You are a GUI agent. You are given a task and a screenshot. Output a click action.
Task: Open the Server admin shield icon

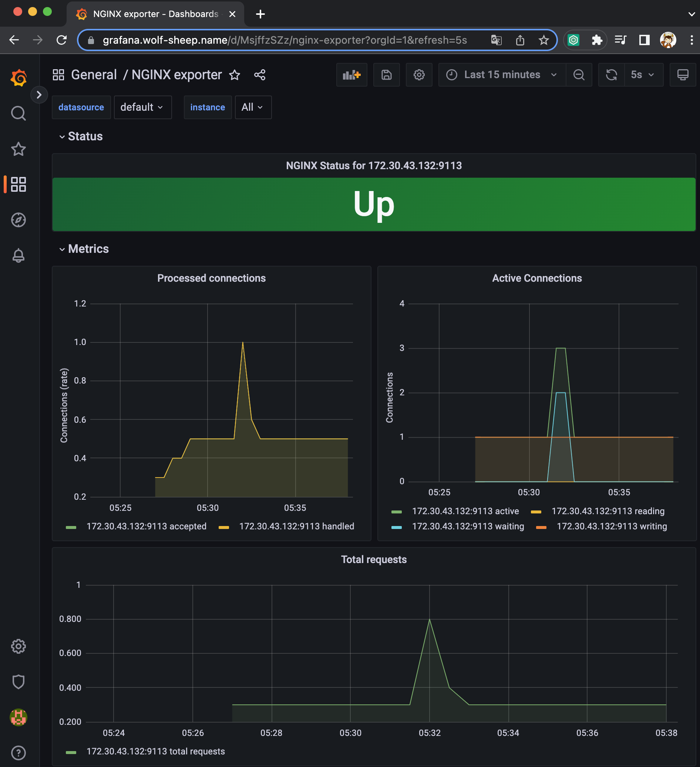[x=18, y=681]
